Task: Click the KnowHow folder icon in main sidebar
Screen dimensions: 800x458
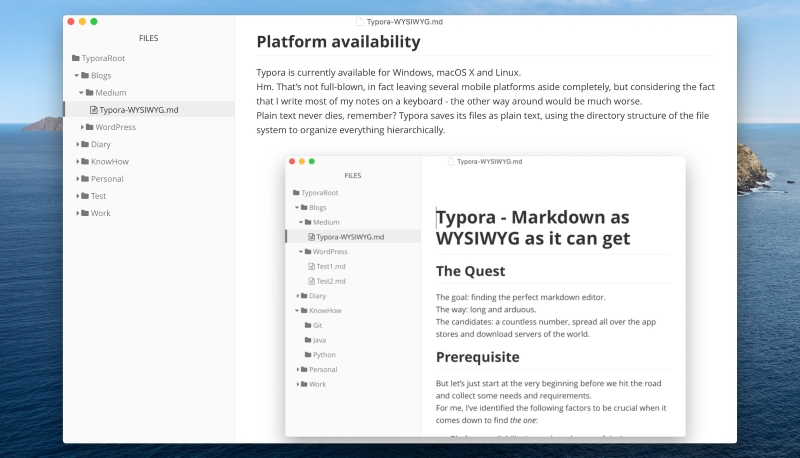Action: click(85, 161)
